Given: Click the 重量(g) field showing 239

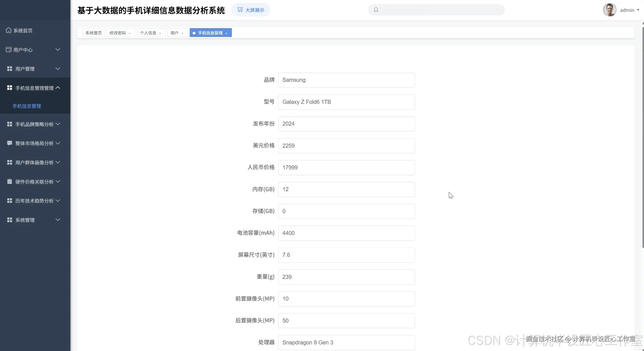Looking at the screenshot, I should 346,277.
